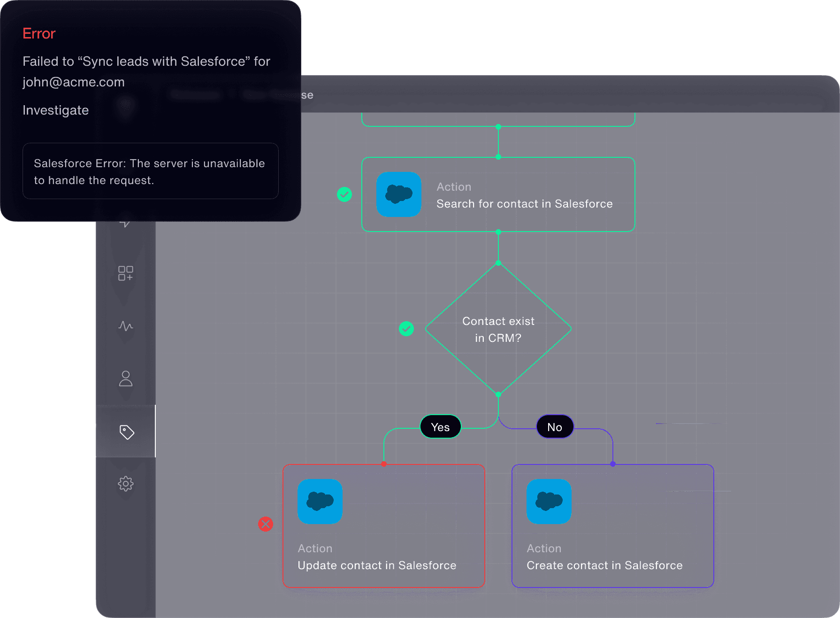
Task: Toggle the success badge on the CRM decision
Action: click(406, 329)
